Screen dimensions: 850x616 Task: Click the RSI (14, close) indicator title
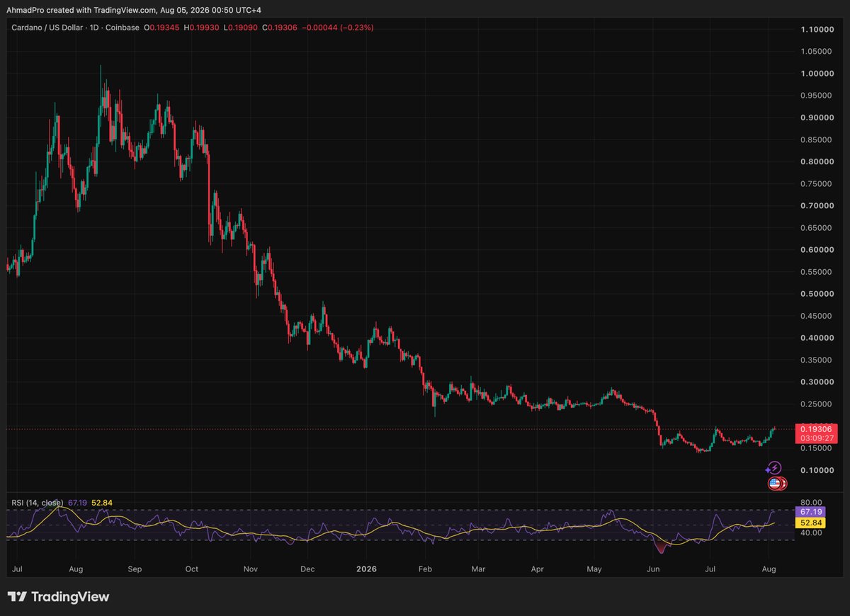(x=38, y=503)
